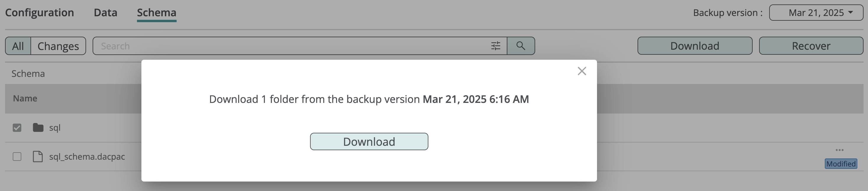Confirm Download in the dialog

point(369,142)
